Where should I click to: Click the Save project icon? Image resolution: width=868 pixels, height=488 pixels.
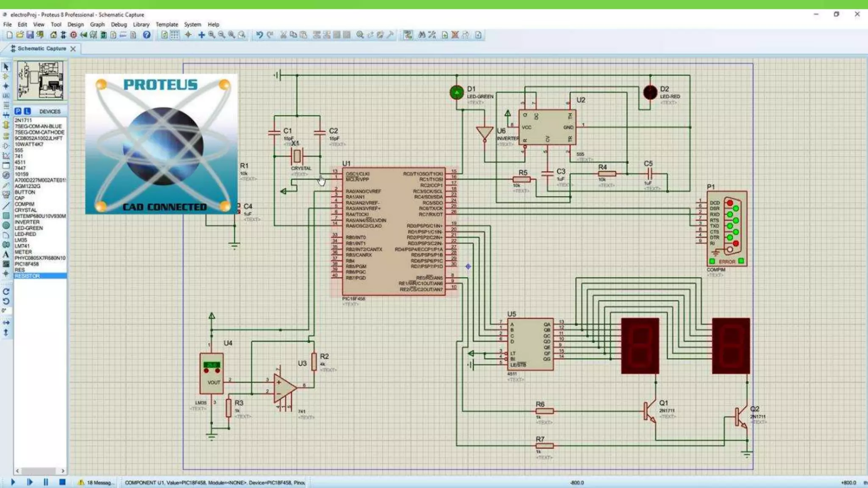[x=30, y=35]
